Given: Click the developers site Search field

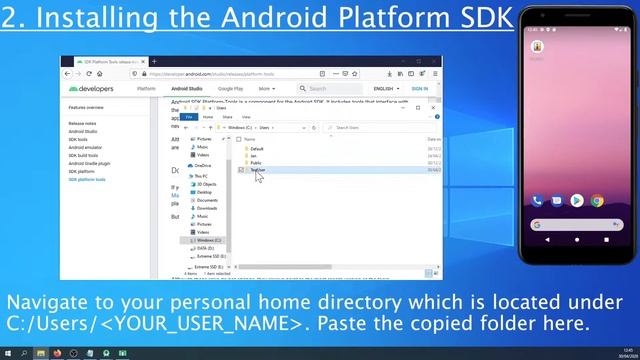Looking at the screenshot, I should 330,89.
